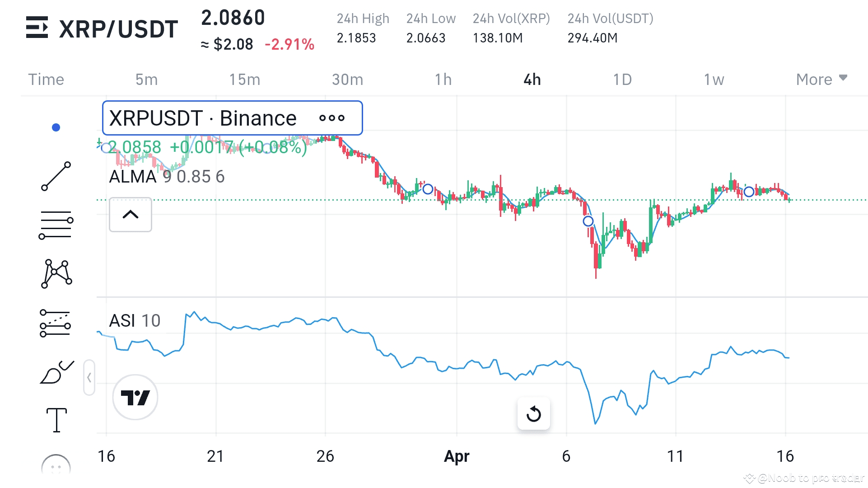Screen dimensions: 868x488
Task: Open the Time interval menu
Action: (46, 79)
